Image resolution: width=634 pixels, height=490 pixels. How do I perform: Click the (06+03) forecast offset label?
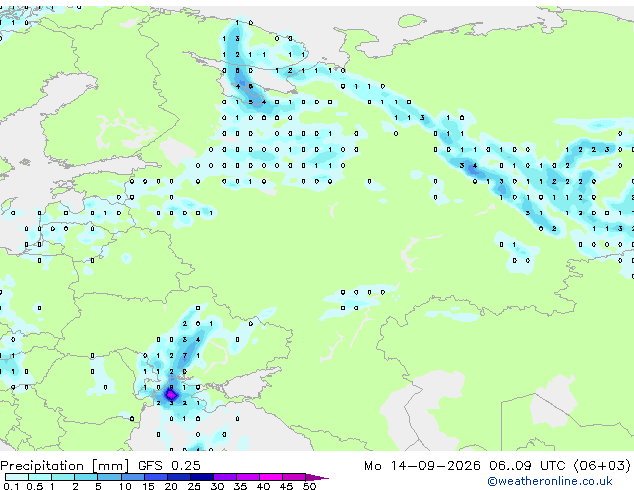(x=602, y=466)
